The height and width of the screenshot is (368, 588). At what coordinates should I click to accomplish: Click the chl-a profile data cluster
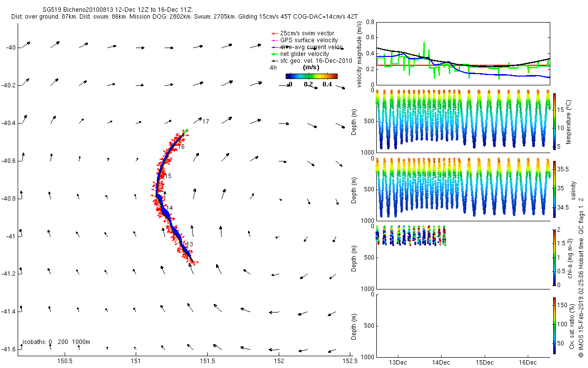(x=411, y=236)
